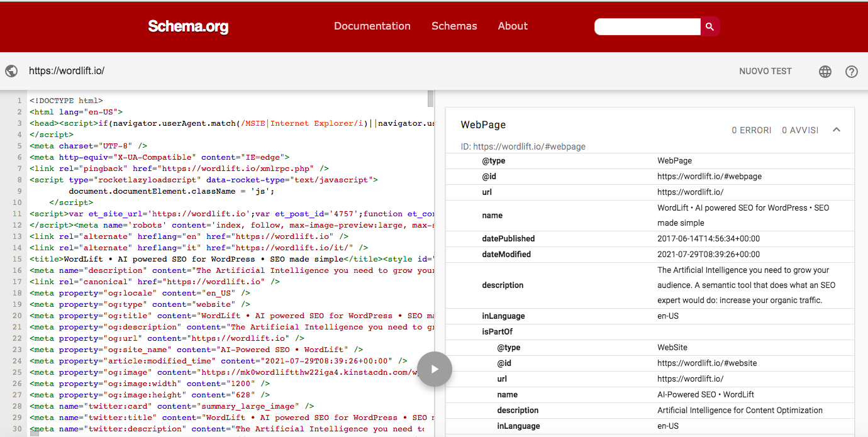Image resolution: width=868 pixels, height=437 pixels.
Task: Click the 2021-07-29T08:39:26+00:00 value
Action: (x=709, y=255)
